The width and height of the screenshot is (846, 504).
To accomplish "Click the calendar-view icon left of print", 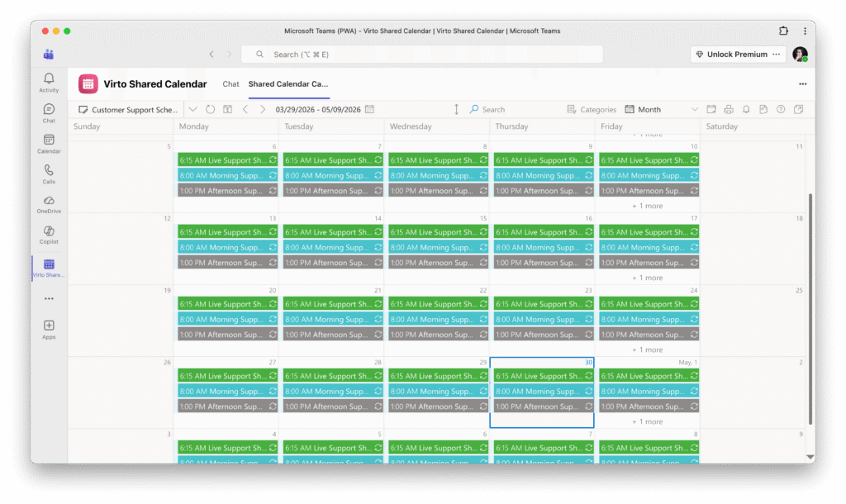I will tap(711, 109).
